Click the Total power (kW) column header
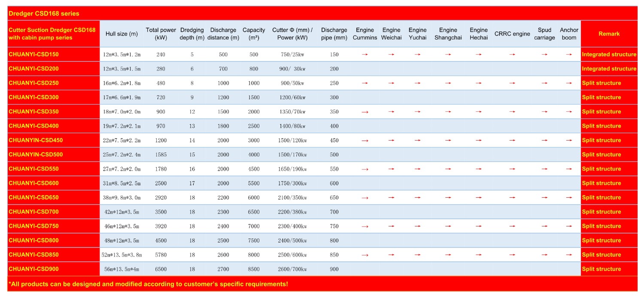644x297 pixels. pyautogui.click(x=161, y=34)
